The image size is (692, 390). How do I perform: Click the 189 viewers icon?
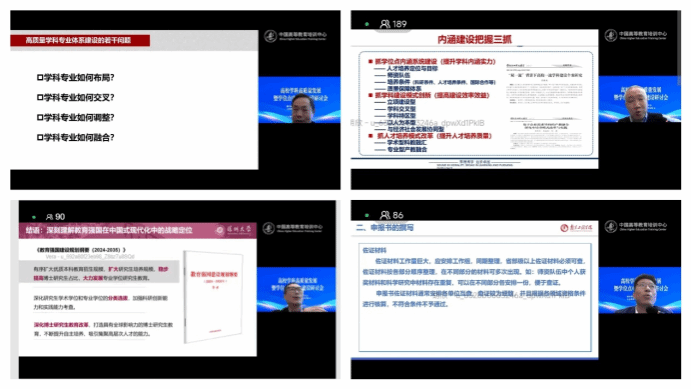click(x=385, y=24)
